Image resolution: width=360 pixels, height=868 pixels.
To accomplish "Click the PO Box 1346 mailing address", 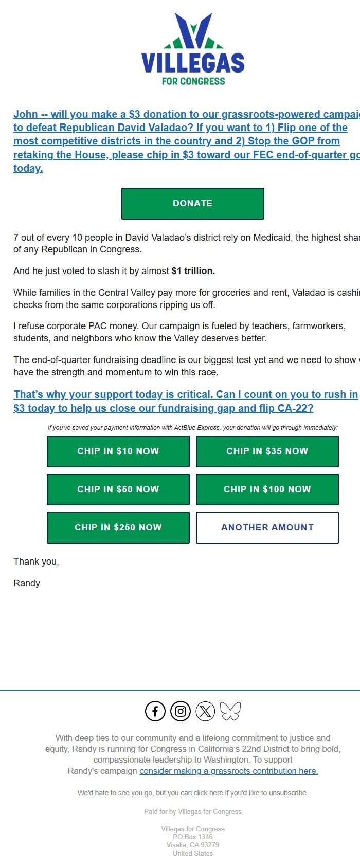I will click(193, 837).
